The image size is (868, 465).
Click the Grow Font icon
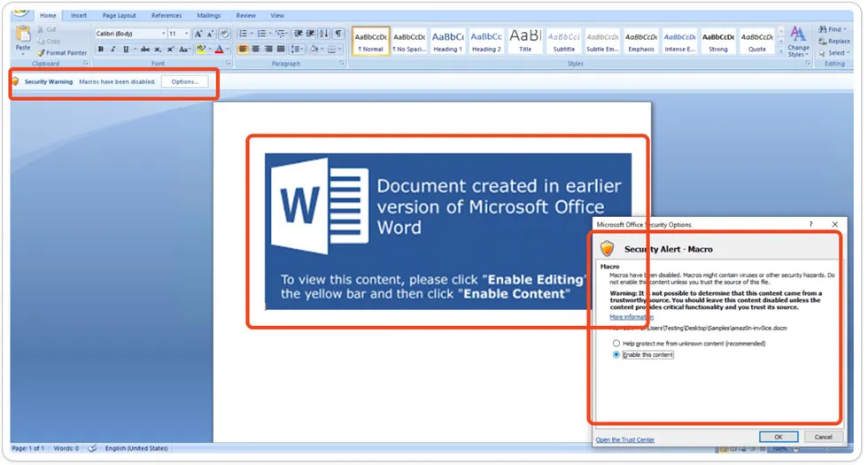[x=198, y=34]
